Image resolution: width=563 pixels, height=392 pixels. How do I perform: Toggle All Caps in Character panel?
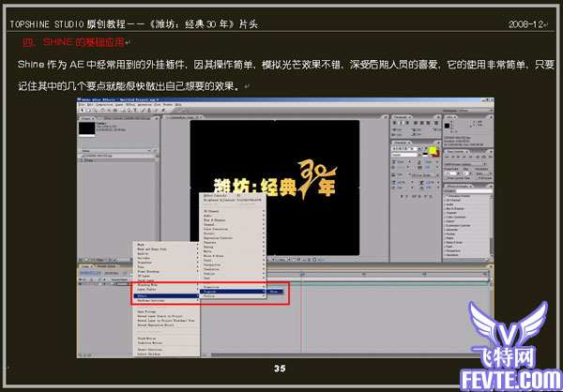414,196
